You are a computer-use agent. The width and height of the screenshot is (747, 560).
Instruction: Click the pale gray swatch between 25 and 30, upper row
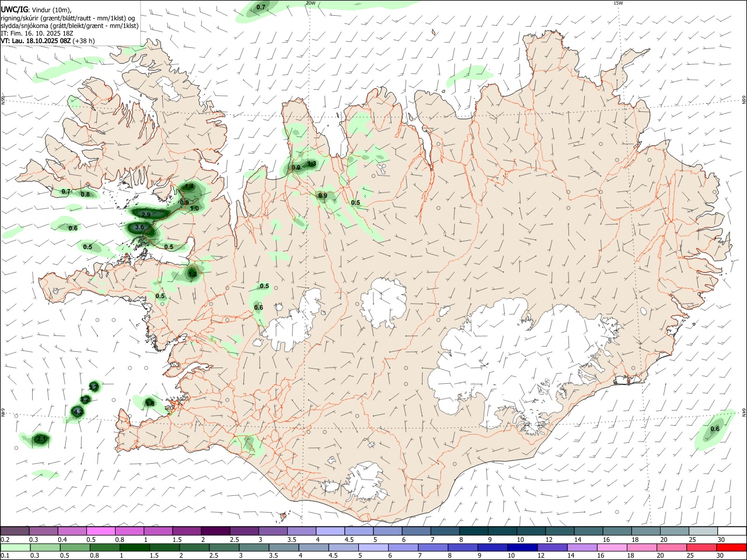coord(703,531)
